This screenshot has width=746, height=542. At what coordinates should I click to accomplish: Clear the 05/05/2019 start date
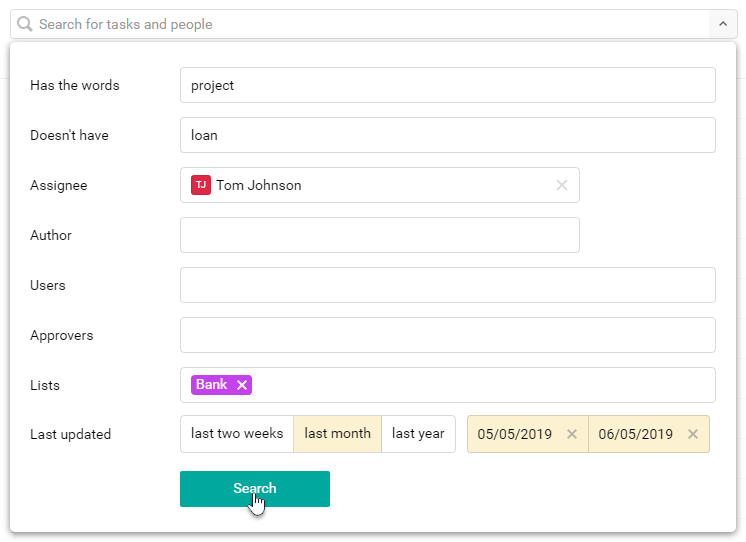(572, 434)
